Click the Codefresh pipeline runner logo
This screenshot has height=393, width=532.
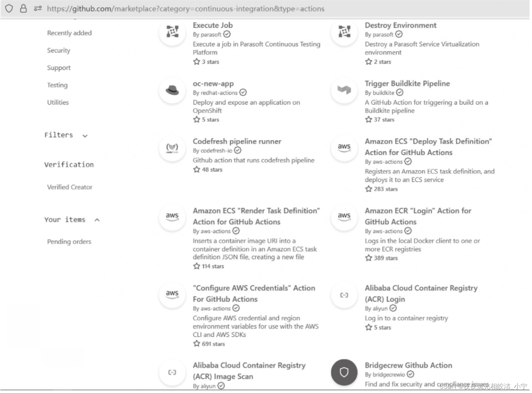point(172,148)
